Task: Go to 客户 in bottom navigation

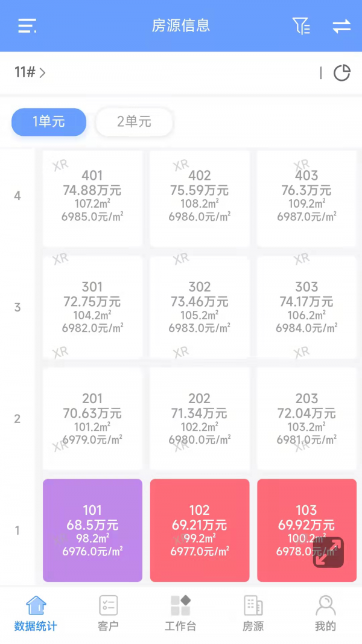Action: (108, 613)
